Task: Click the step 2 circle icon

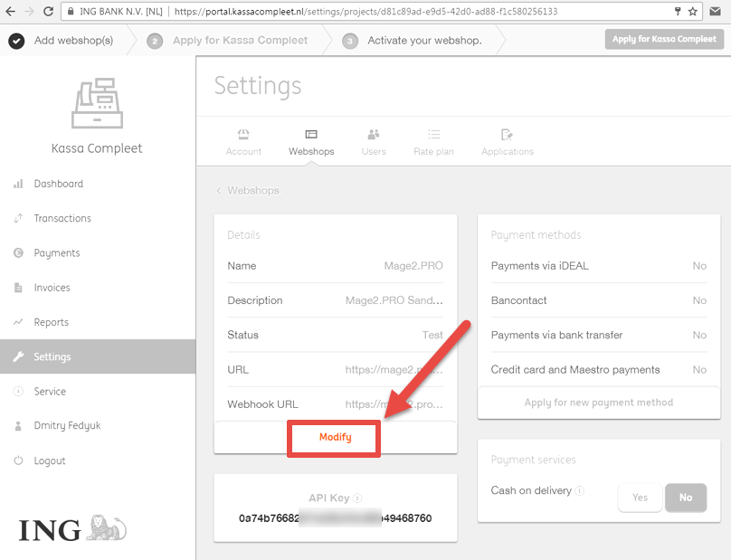Action: tap(155, 41)
